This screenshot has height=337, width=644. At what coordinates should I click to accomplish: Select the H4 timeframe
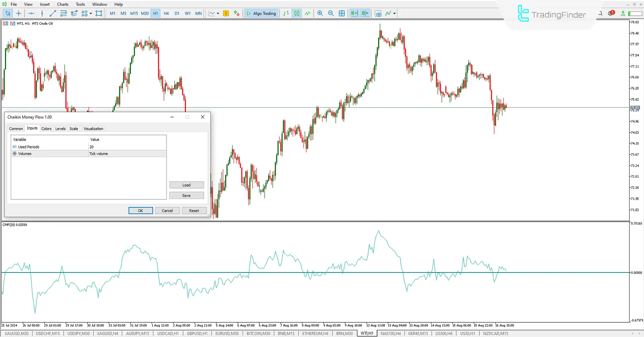click(x=166, y=13)
